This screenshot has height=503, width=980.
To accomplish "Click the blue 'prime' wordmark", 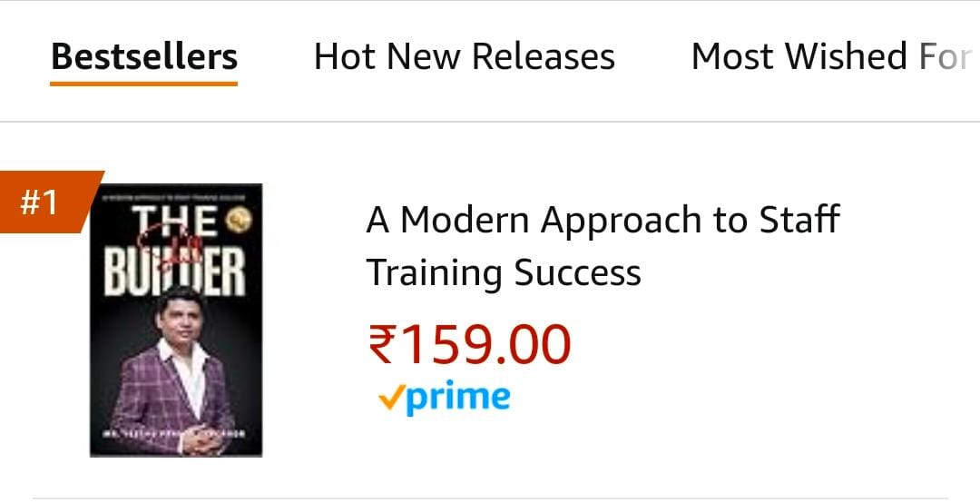I will [458, 399].
